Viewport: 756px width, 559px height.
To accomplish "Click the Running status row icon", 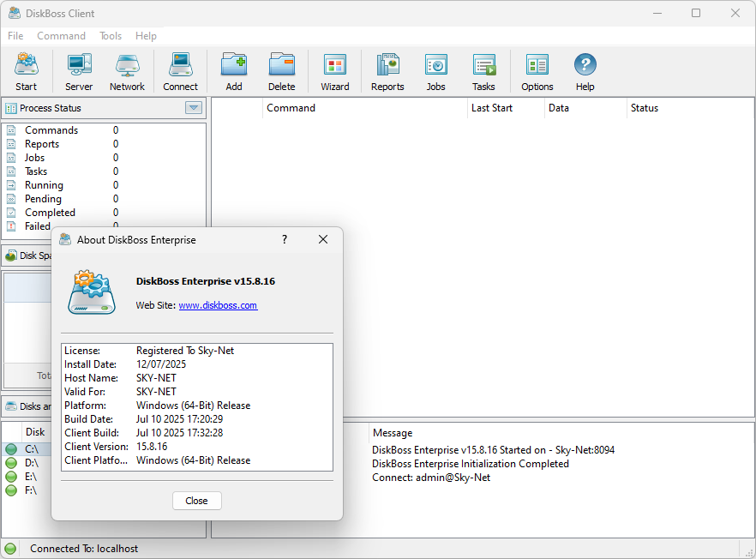I will (11, 185).
